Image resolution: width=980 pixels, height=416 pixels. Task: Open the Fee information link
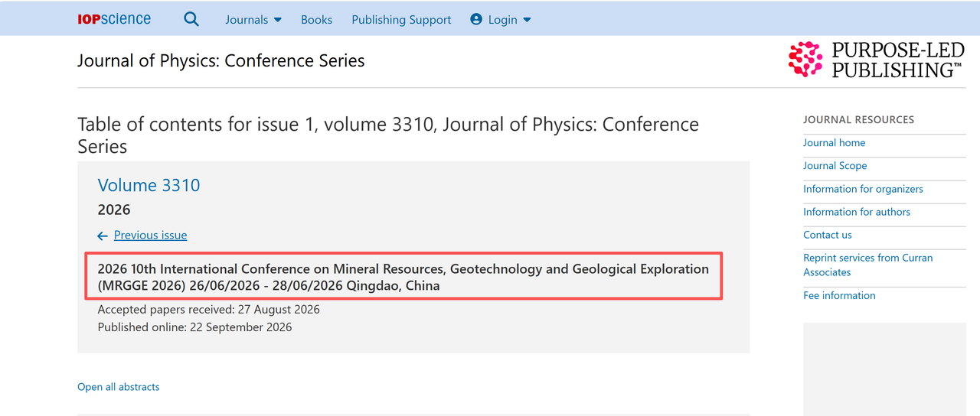coord(839,295)
